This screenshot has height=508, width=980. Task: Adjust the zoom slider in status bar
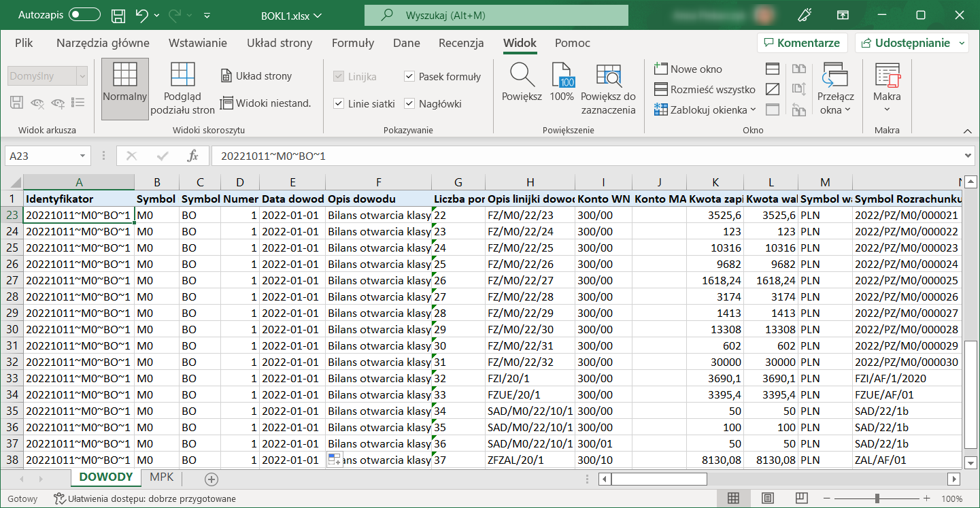point(877,498)
